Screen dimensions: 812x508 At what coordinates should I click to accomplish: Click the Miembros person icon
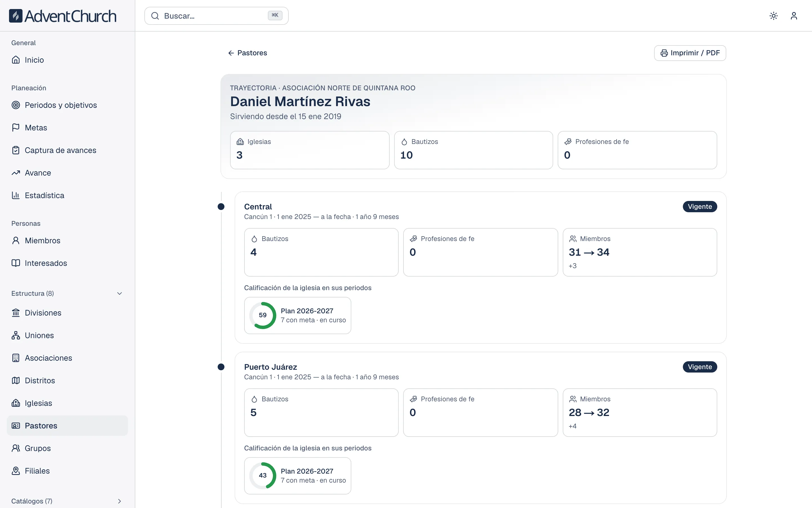(16, 240)
